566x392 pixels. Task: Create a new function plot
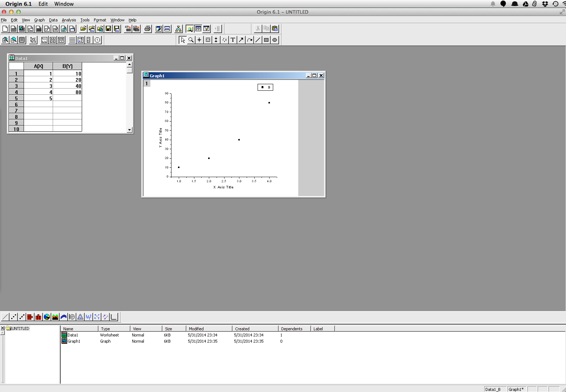pyautogui.click(x=47, y=29)
